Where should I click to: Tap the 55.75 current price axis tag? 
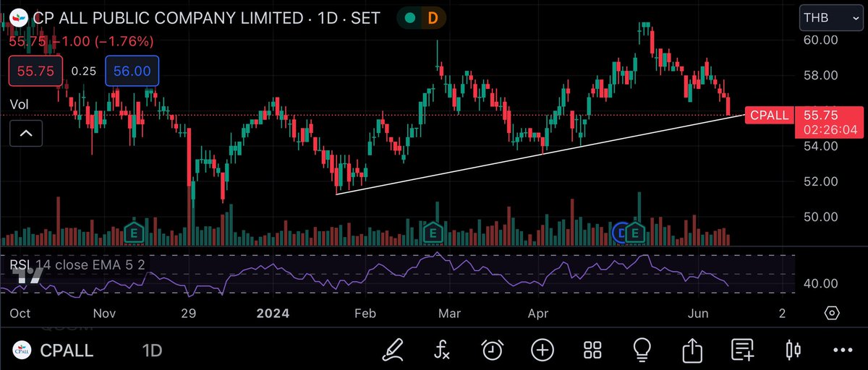point(829,122)
